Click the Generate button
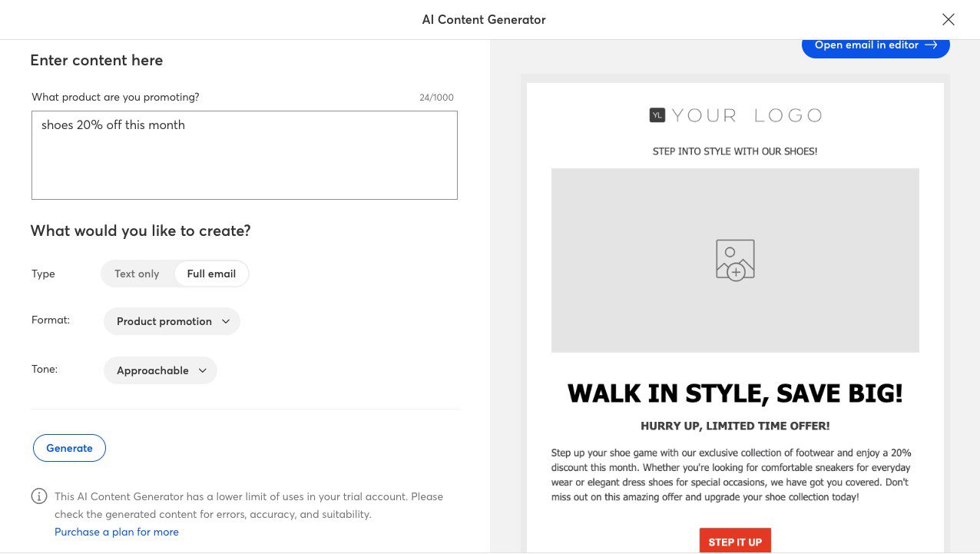Viewport: 980px width, 554px height. pos(69,448)
